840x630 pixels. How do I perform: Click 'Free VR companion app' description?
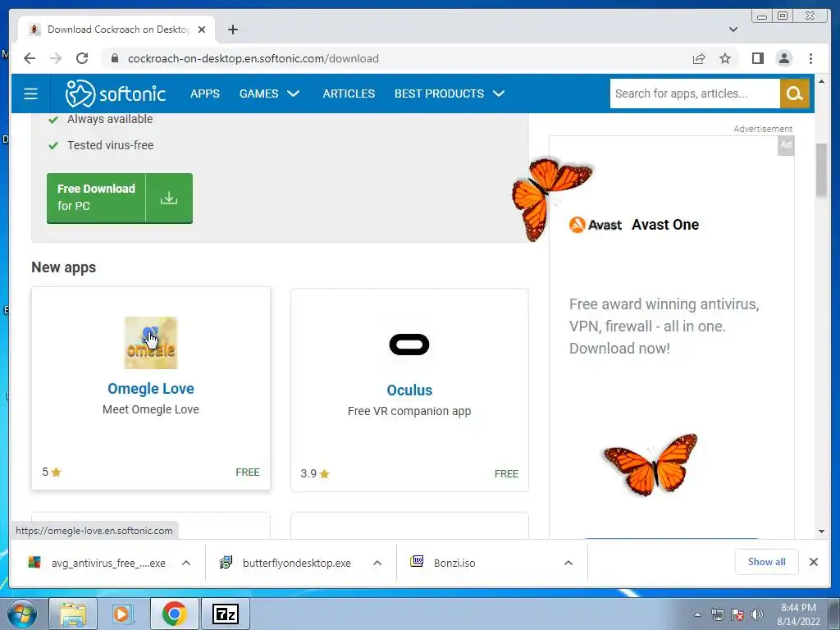pos(409,411)
